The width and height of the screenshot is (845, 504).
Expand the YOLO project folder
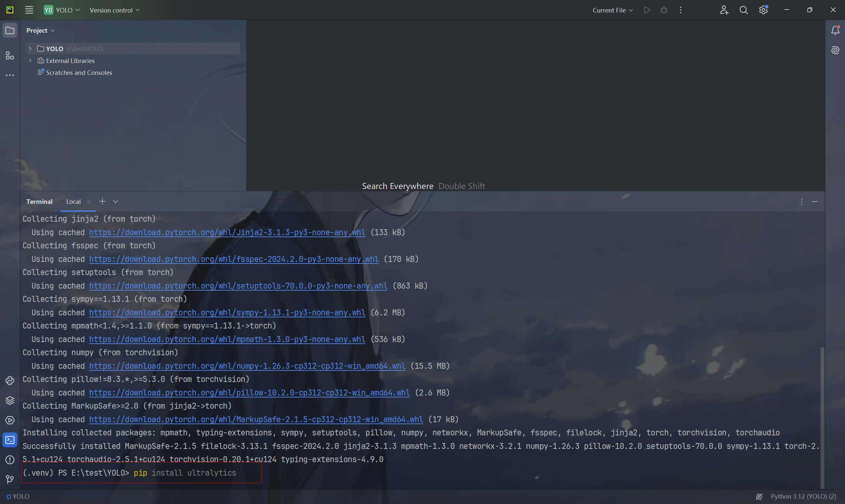point(30,48)
